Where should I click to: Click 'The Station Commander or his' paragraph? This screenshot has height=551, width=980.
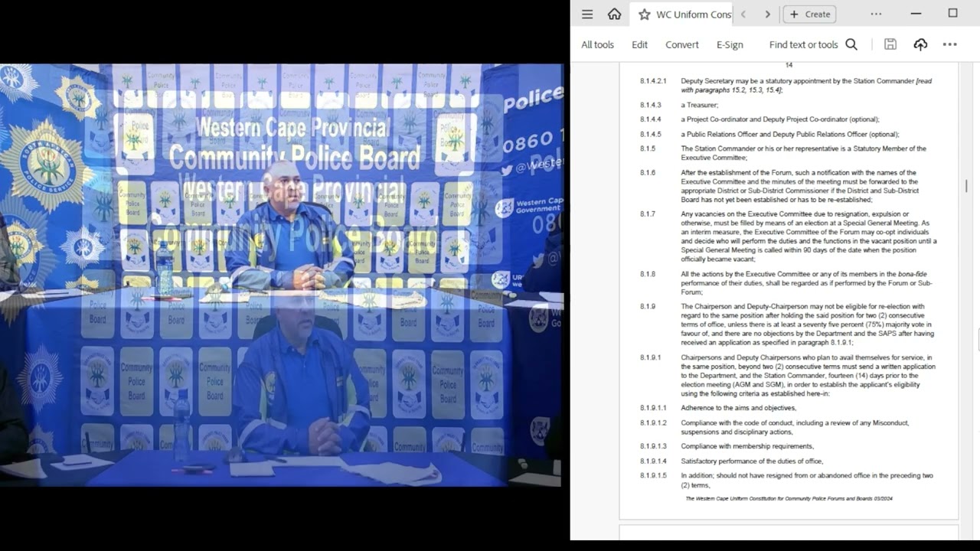point(803,153)
